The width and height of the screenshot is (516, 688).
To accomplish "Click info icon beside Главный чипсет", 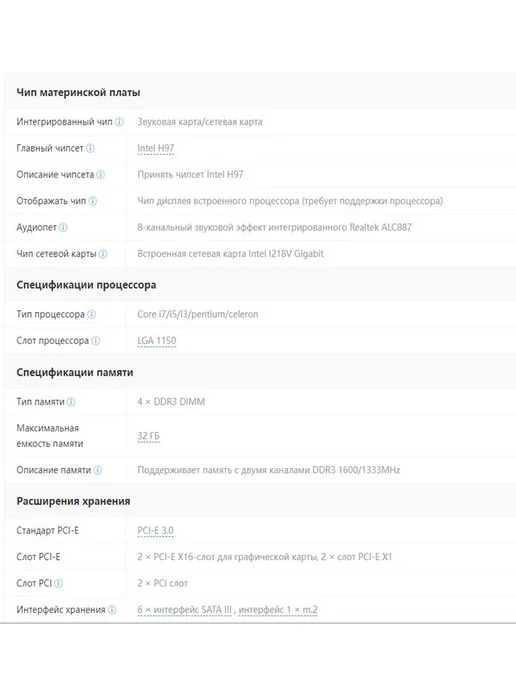I will 90,148.
